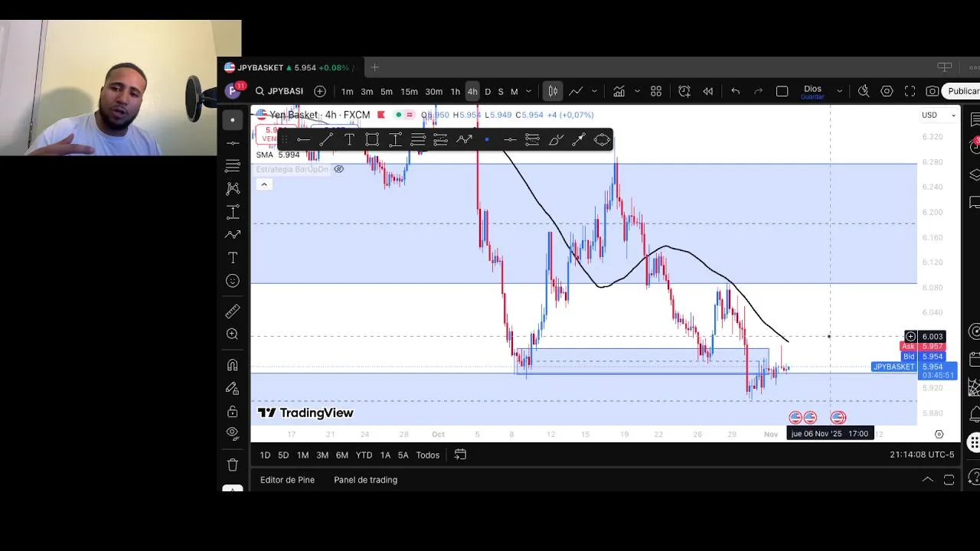Open the Indicators icon
980x551 pixels.
tap(619, 91)
